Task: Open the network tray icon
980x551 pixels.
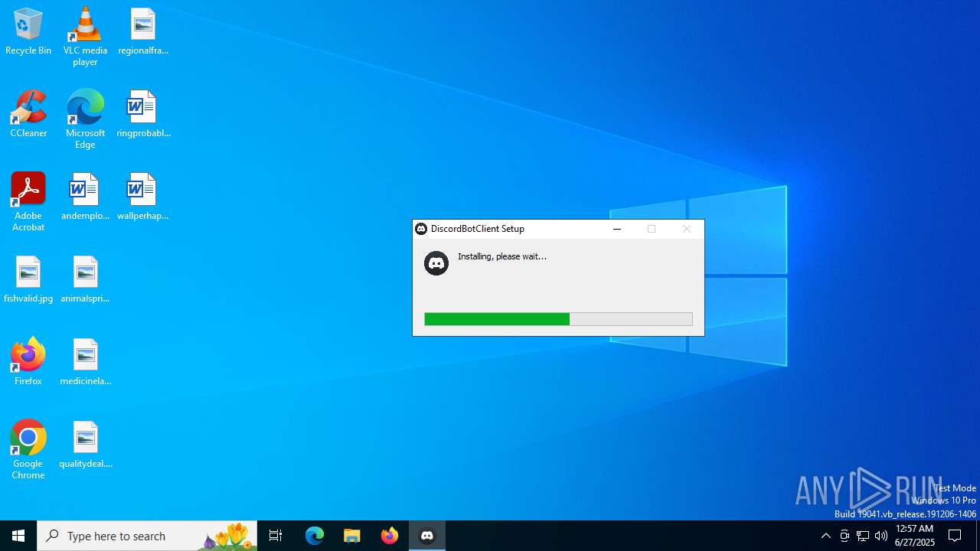Action: coord(863,536)
